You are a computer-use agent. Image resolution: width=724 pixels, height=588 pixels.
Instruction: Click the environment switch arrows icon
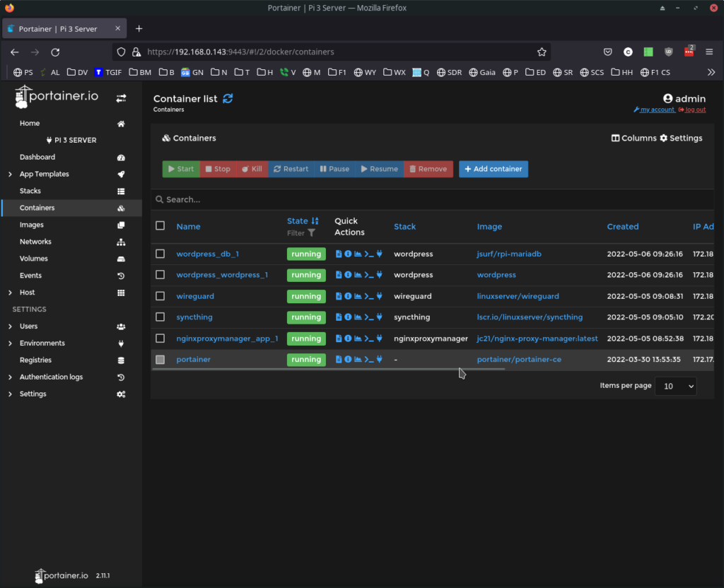(121, 98)
